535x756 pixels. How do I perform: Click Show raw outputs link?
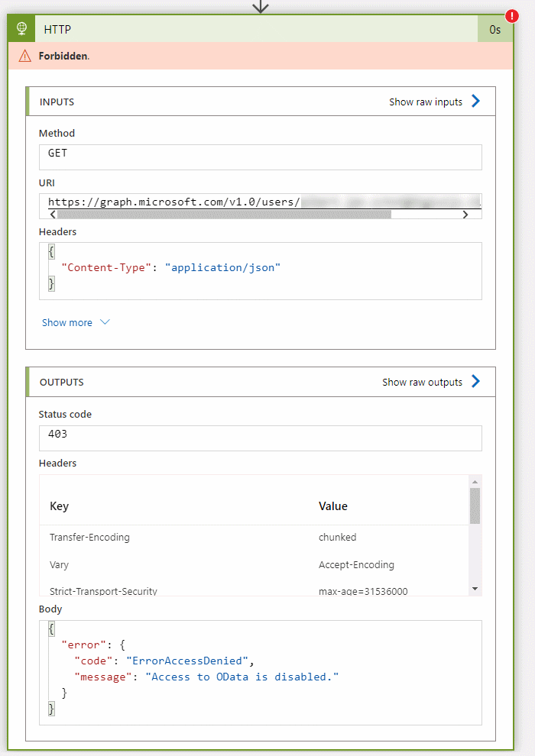coord(422,382)
